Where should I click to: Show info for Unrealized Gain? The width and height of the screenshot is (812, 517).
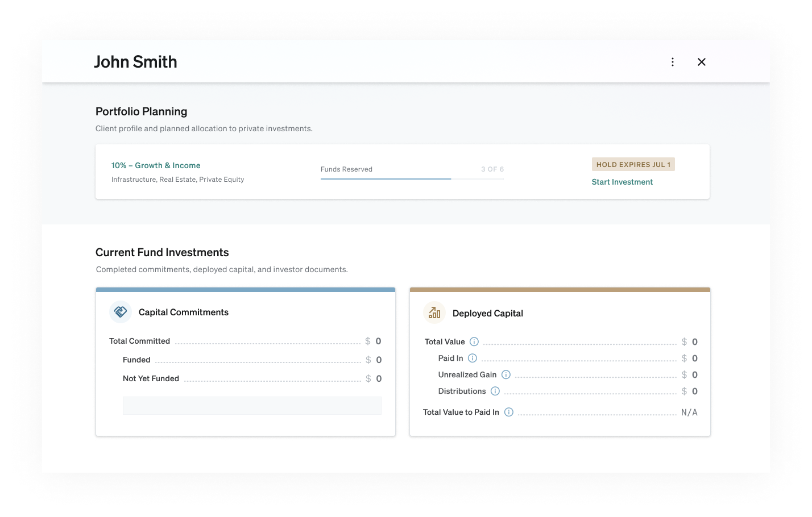(x=506, y=374)
